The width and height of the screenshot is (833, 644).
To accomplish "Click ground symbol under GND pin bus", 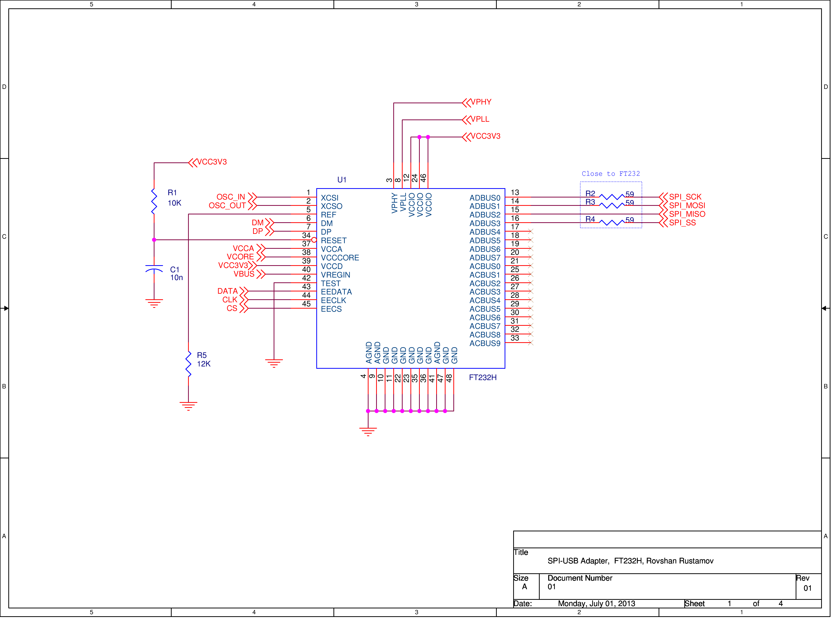I will 368,432.
